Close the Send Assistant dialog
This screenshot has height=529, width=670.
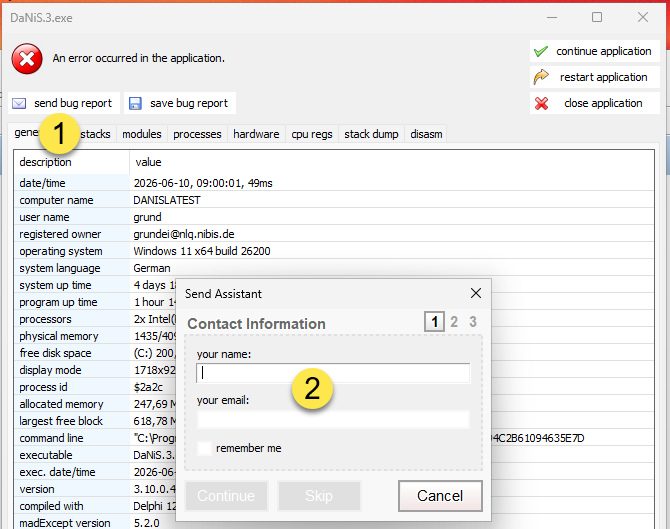point(476,293)
